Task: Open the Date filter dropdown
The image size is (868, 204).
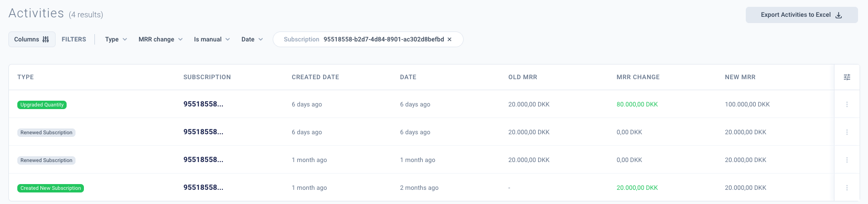Action: coord(252,39)
